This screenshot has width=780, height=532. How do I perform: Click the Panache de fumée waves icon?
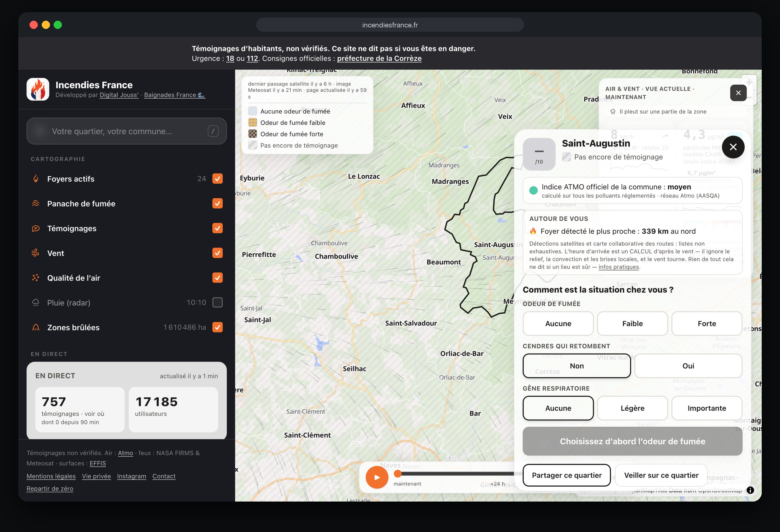[x=36, y=204]
